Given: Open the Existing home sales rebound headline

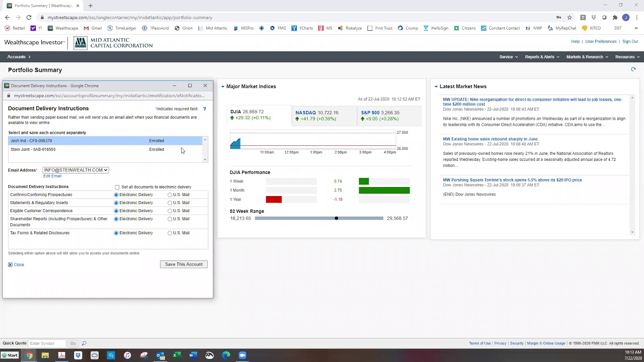Looking at the screenshot, I should 490,139.
